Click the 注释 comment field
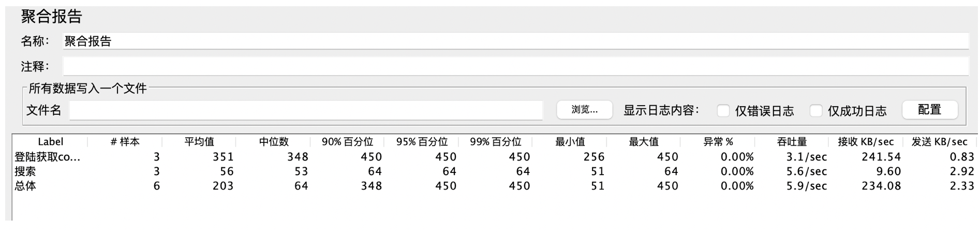 coord(515,66)
